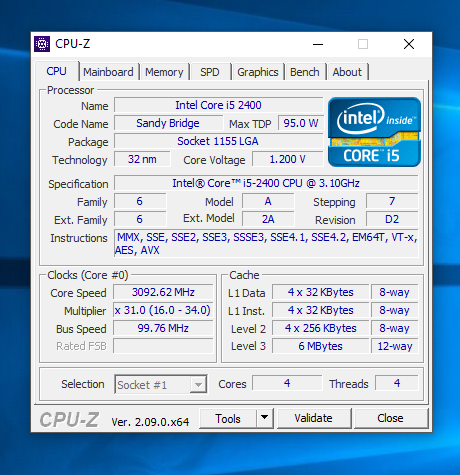Open the Tools dropdown arrow

pos(265,418)
